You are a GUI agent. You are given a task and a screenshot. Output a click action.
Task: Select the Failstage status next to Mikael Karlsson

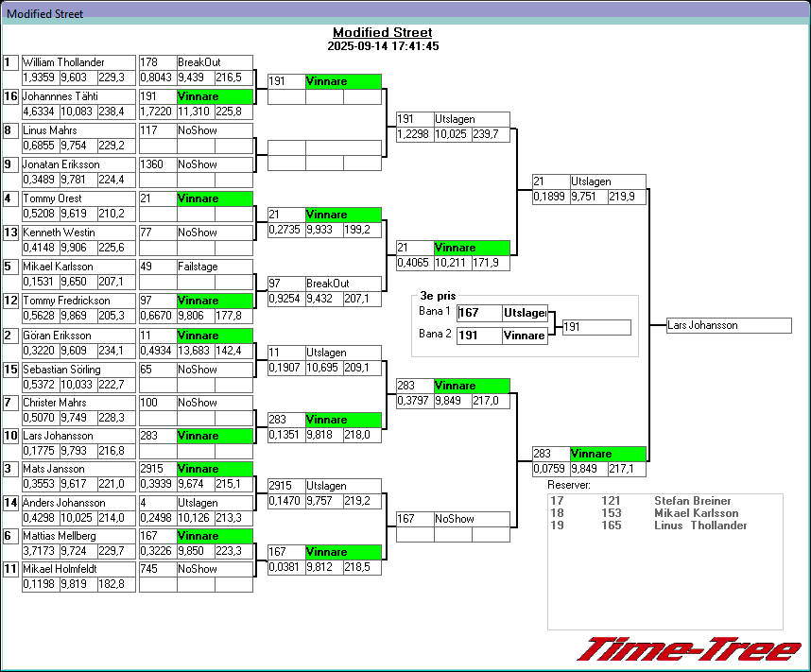click(x=215, y=267)
